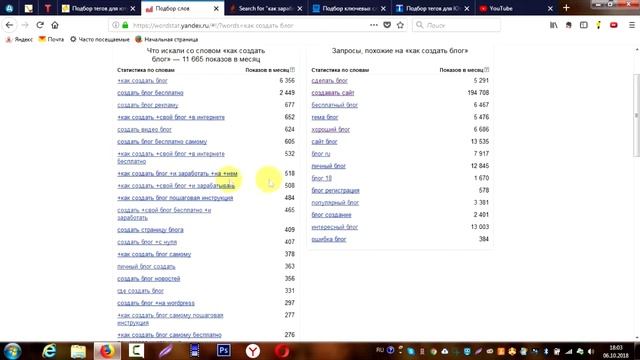The image size is (640, 360).
Task: Toggle the sidebar view icon in toolbar
Action: pyautogui.click(x=584, y=25)
